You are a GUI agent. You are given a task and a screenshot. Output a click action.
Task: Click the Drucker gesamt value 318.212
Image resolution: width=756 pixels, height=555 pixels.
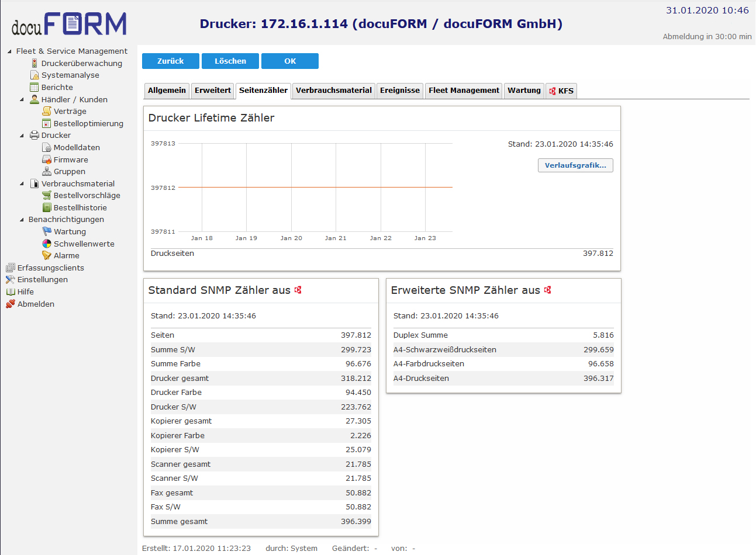point(356,378)
